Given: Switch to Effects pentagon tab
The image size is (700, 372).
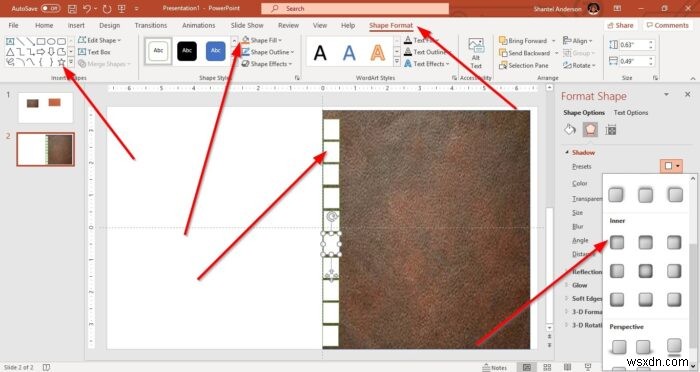Looking at the screenshot, I should pos(590,130).
